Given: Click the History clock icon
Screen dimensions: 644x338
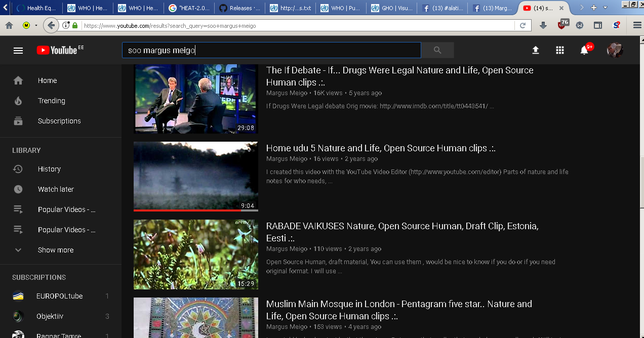Looking at the screenshot, I should click(18, 169).
